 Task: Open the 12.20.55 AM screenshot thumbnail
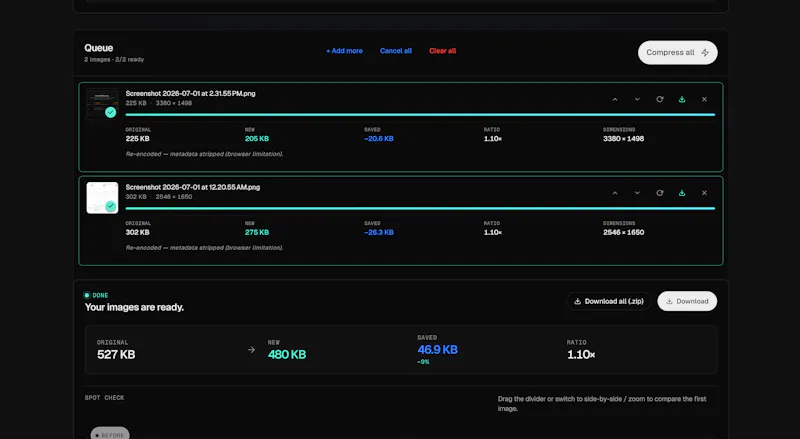click(102, 198)
